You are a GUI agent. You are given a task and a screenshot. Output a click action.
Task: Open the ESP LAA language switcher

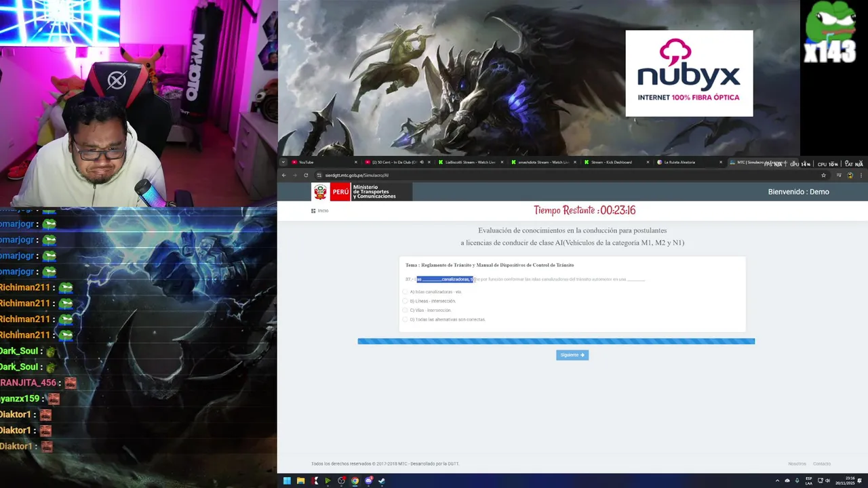pyautogui.click(x=809, y=481)
